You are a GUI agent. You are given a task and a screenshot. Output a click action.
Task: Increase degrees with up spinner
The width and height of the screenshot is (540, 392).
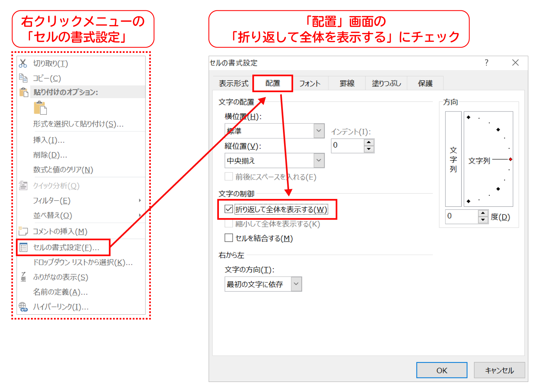pyautogui.click(x=483, y=213)
